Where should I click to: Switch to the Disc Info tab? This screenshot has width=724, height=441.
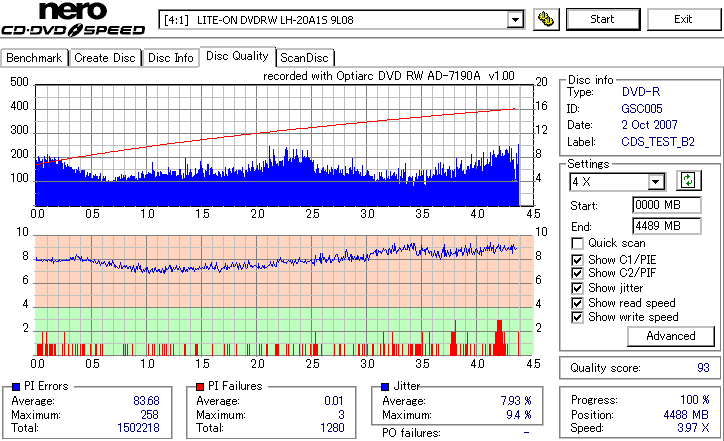pyautogui.click(x=171, y=58)
